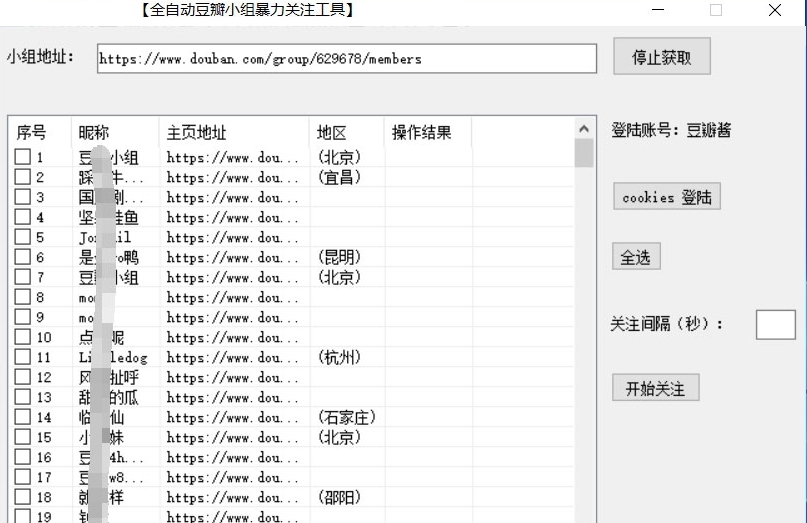
Task: Click homepage URL cell in row 12
Action: [x=233, y=377]
